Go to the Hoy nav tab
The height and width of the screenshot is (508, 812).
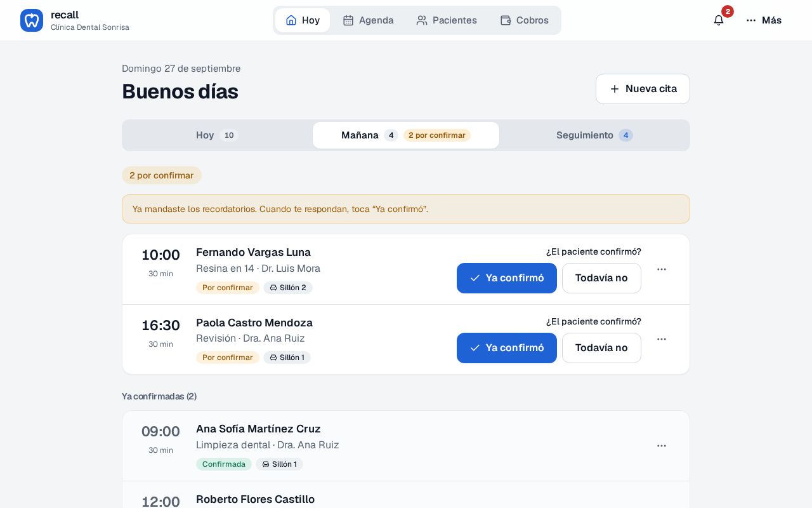pos(303,20)
